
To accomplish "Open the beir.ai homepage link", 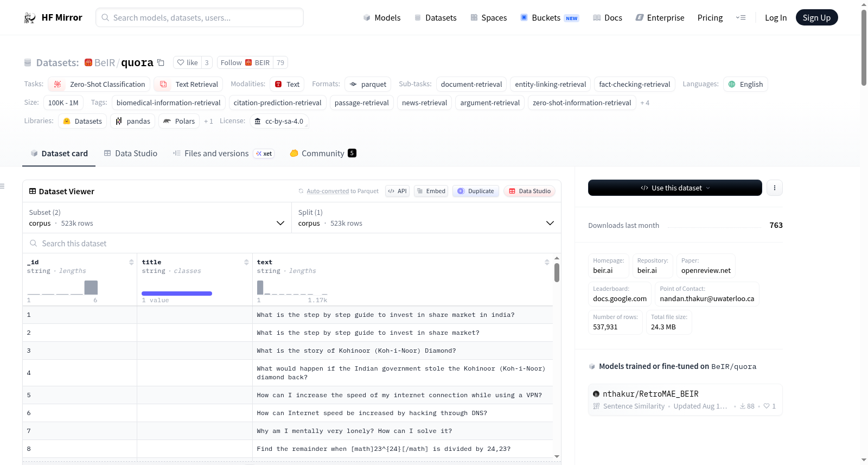I will point(609,266).
